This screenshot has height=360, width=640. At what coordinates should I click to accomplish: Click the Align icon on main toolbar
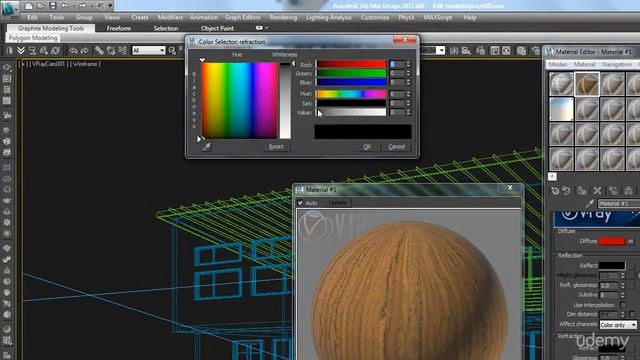(x=466, y=51)
